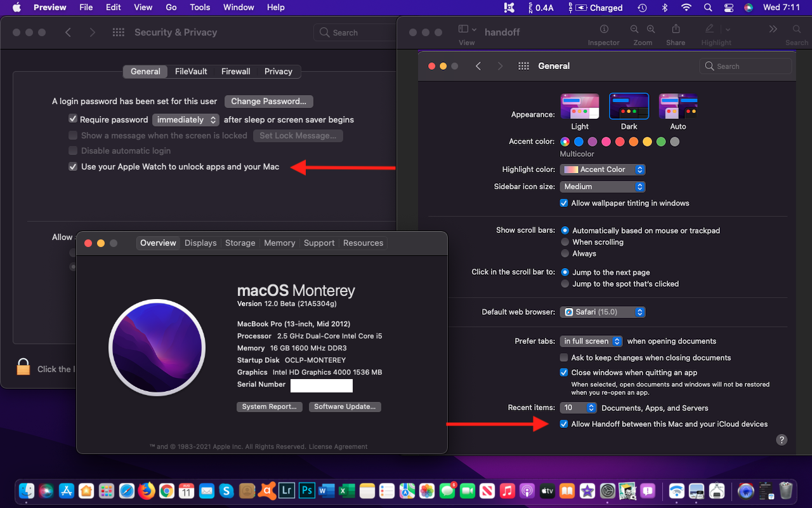Go back in General preferences window
Screen dimensions: 812x508
[478, 66]
